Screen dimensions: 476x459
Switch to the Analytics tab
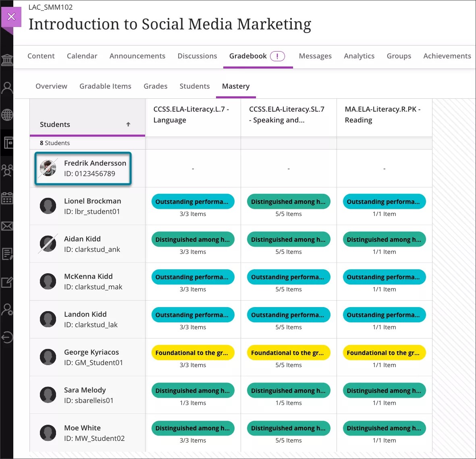pyautogui.click(x=359, y=56)
